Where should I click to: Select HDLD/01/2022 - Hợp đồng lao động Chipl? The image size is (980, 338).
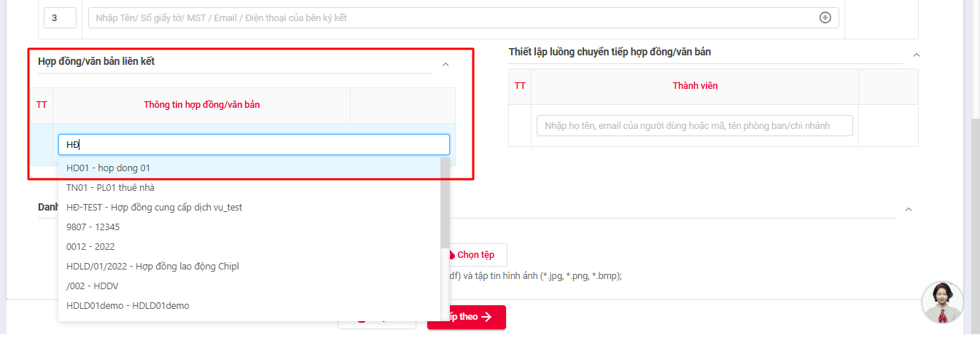coord(249,266)
